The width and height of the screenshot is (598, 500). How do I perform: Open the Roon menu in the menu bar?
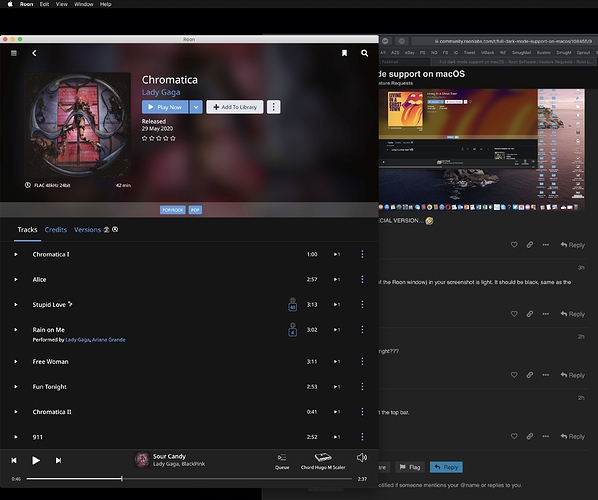pos(26,4)
